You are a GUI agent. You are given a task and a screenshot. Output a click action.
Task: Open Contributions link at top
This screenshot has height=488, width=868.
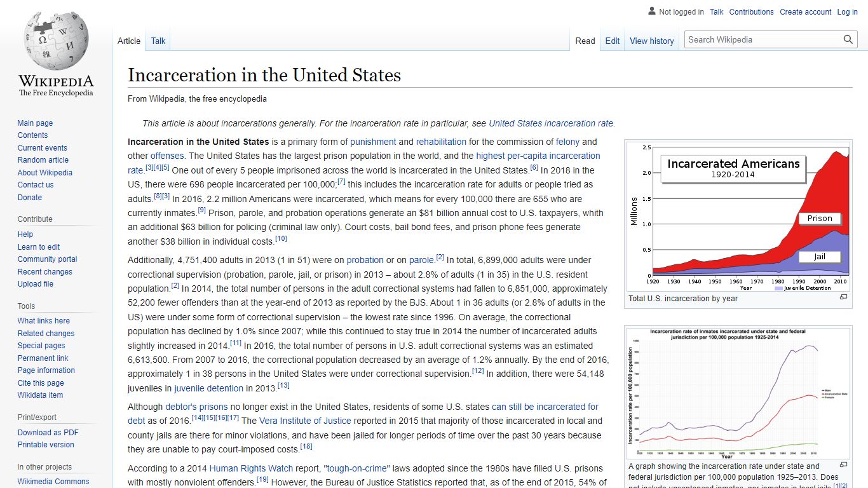coord(752,12)
